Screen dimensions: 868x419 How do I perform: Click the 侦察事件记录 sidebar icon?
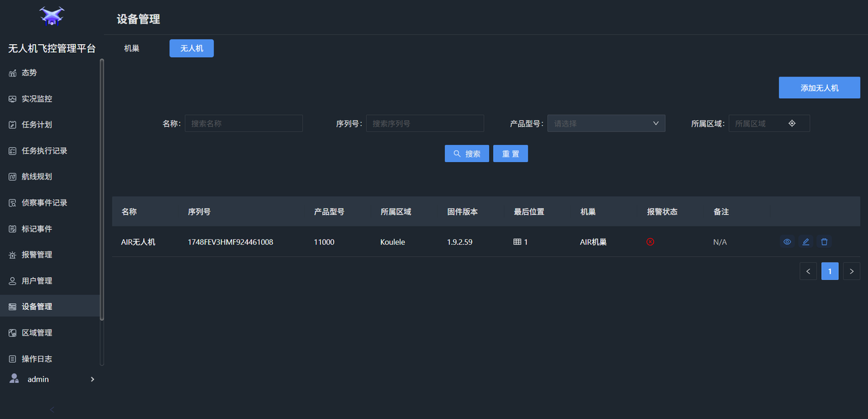(12, 203)
